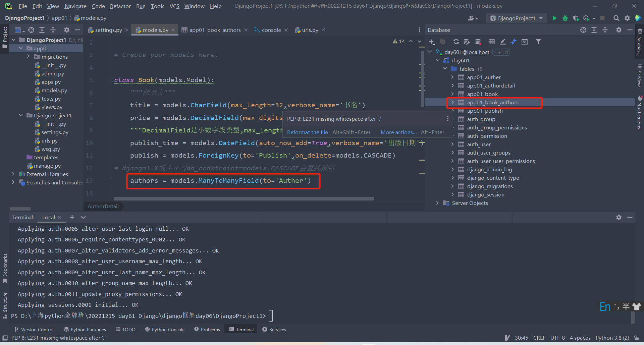Select opened file in Project panel
The width and height of the screenshot is (644, 345).
click(31, 30)
